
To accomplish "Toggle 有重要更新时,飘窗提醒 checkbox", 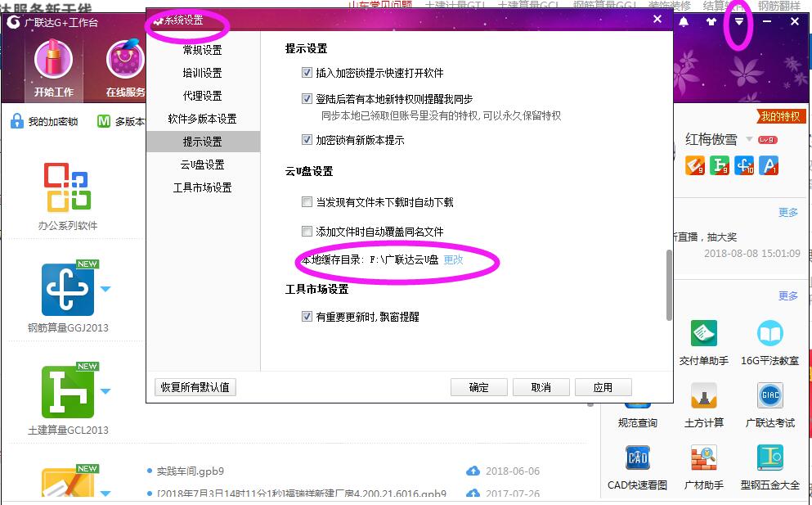I will [307, 316].
